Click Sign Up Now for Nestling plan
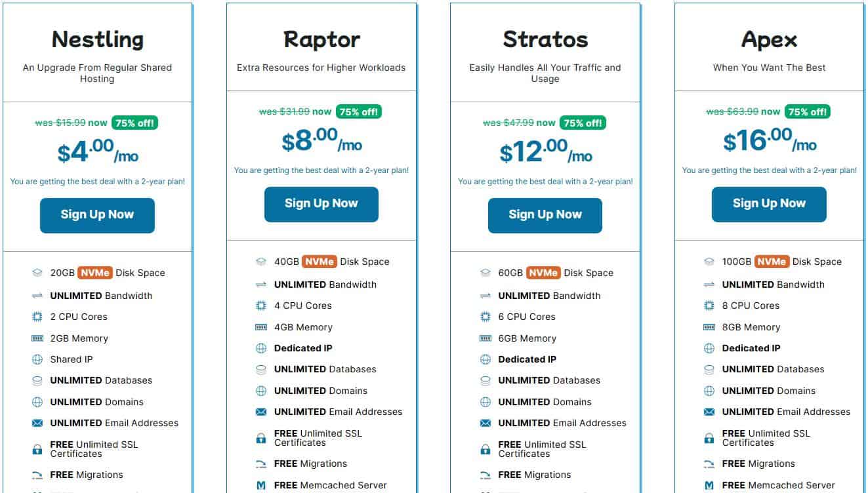 97,214
